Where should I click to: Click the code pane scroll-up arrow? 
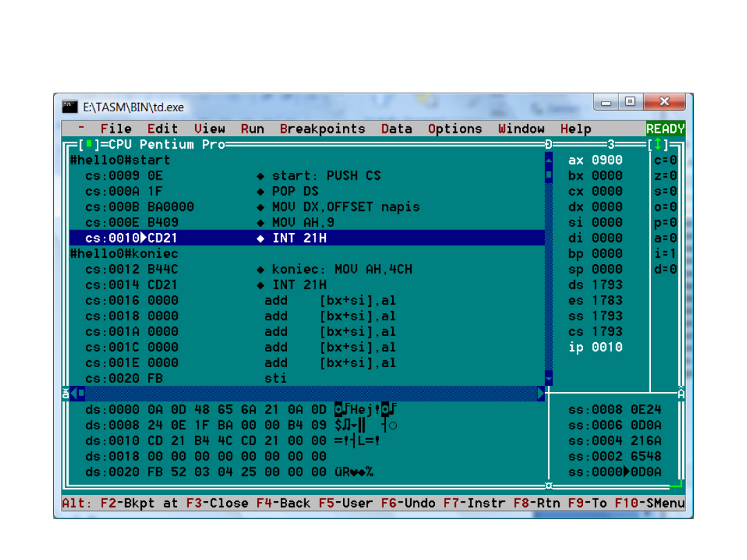(548, 160)
